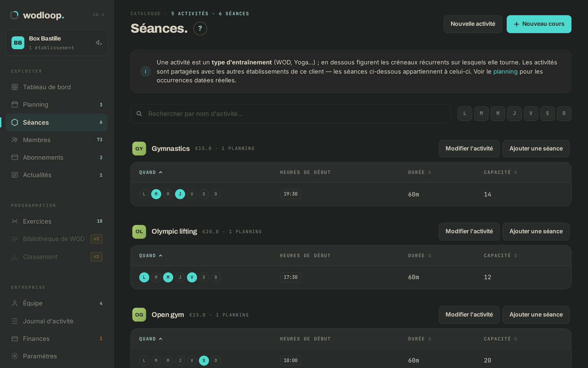This screenshot has height=368, width=588.
Task: Click the wodloop logo icon
Action: [14, 15]
